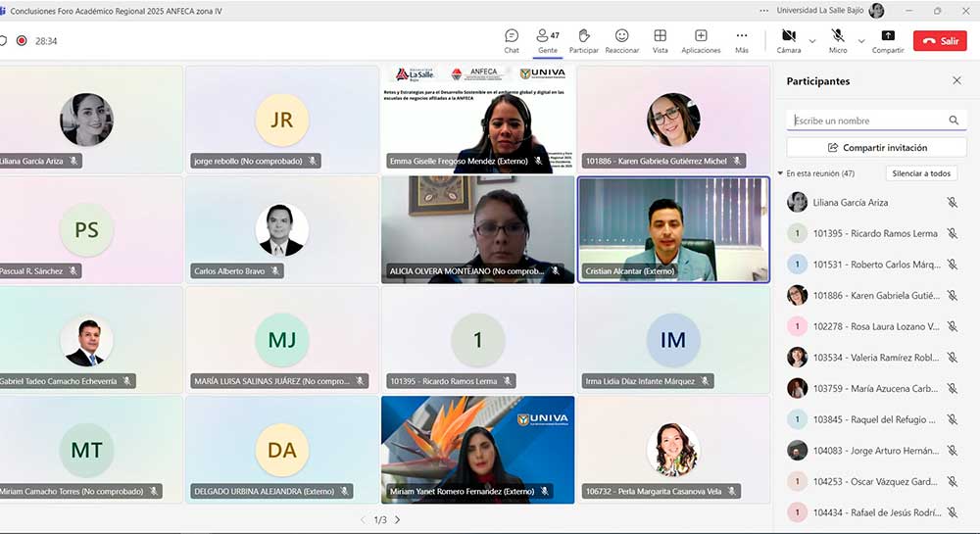
Task: Open the Aplicaciones panel
Action: pos(701,40)
